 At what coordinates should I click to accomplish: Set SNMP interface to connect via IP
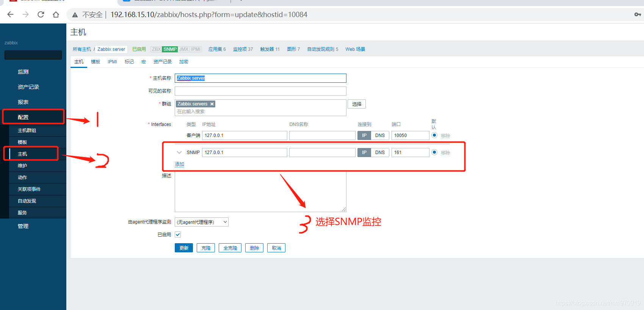[364, 153]
